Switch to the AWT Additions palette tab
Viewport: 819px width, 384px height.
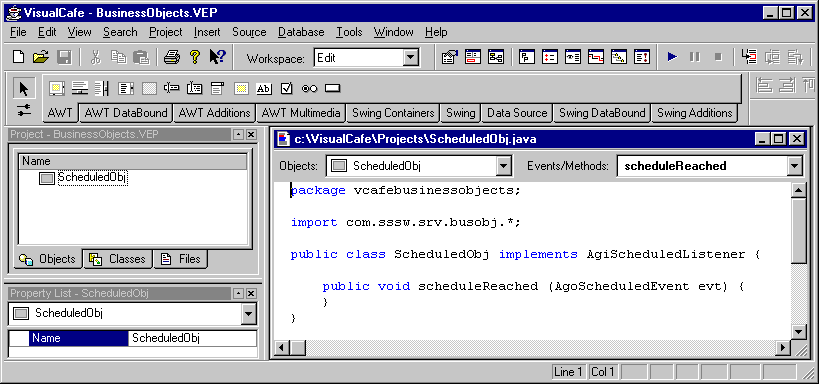pos(215,113)
